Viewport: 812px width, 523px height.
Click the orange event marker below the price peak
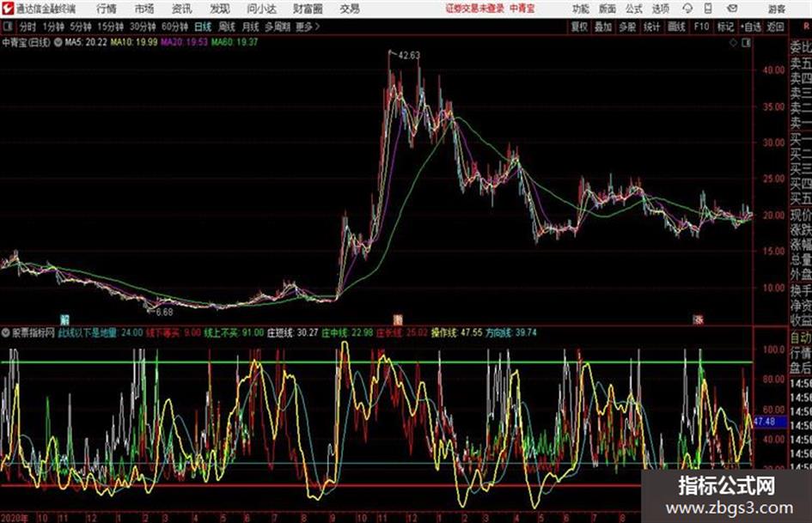coord(397,319)
